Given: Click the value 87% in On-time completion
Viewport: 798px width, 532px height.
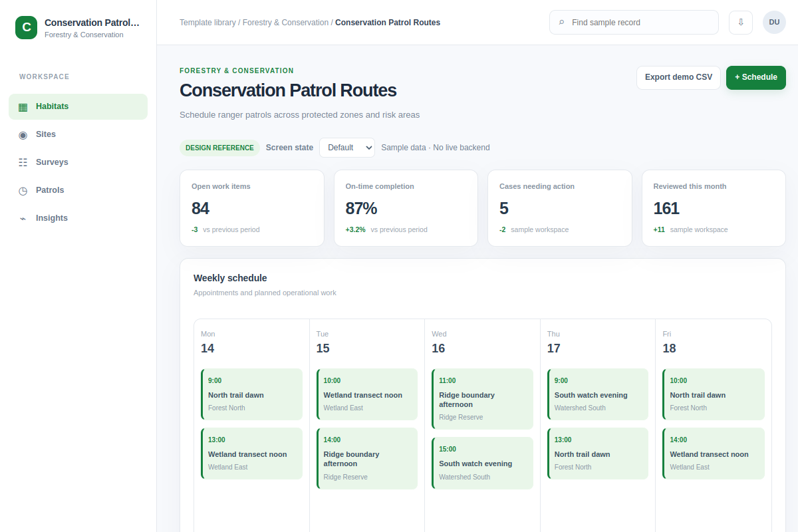Looking at the screenshot, I should [x=361, y=208].
